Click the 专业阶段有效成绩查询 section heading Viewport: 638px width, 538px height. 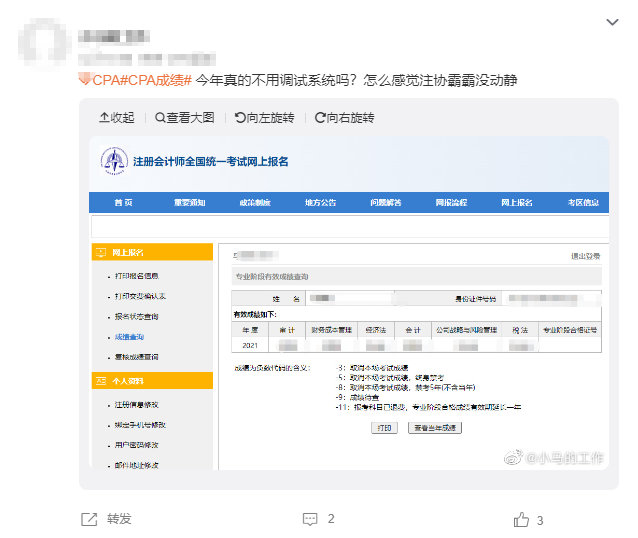pyautogui.click(x=272, y=277)
